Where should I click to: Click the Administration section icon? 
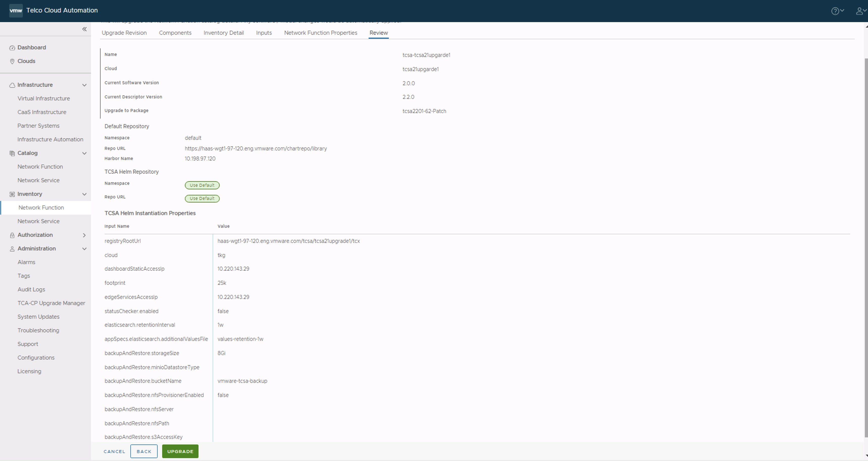pyautogui.click(x=12, y=248)
